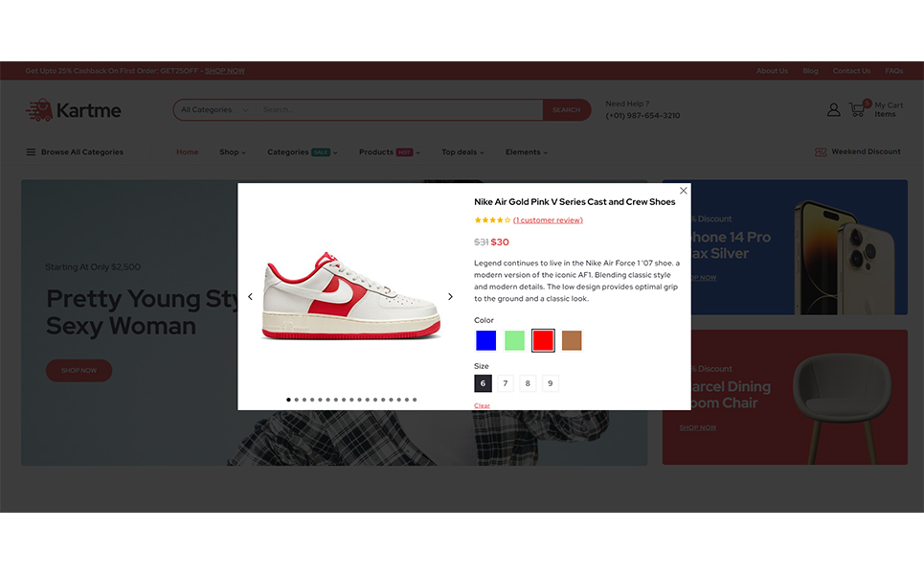
Task: Click the product star rating
Action: (492, 220)
